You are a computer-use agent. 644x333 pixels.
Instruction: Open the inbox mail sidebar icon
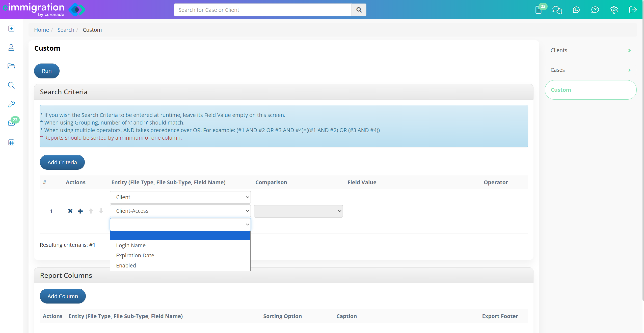coord(11,123)
